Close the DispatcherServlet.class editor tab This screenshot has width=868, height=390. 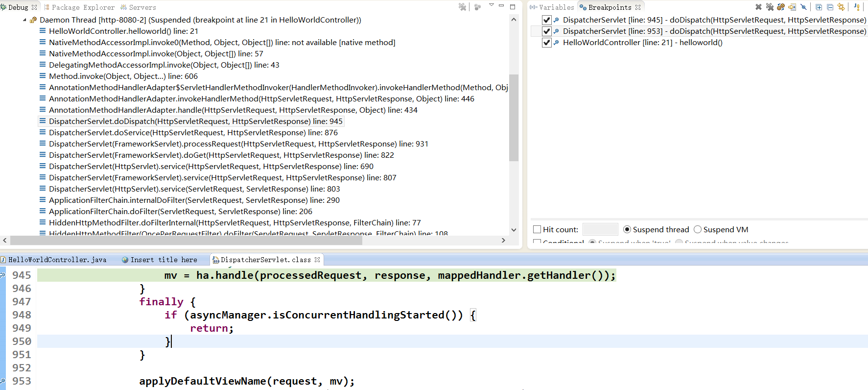click(x=317, y=260)
